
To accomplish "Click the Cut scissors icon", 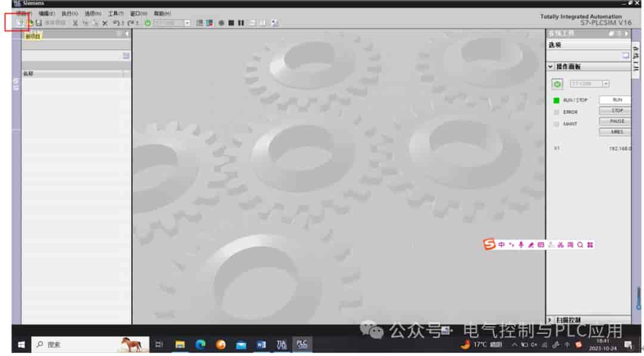I will coord(75,23).
